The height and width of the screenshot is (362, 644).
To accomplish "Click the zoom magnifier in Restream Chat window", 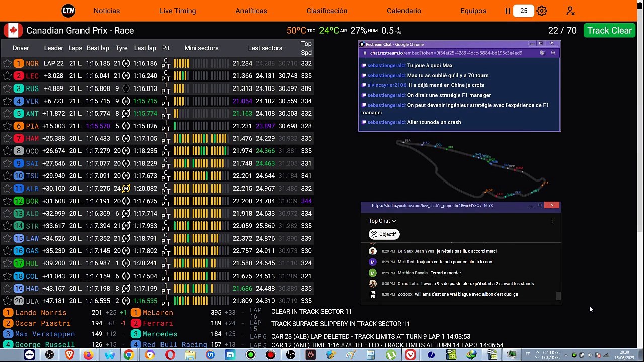I will point(553,53).
